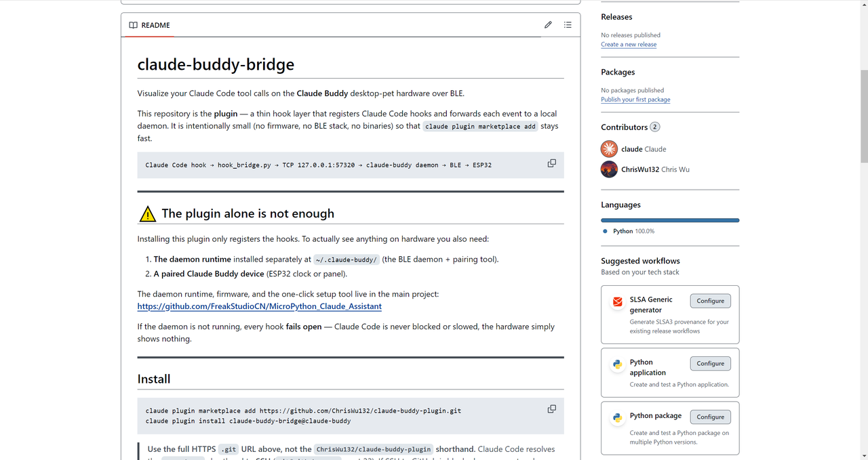Click the Python application workflow icon
868x460 pixels.
618,364
